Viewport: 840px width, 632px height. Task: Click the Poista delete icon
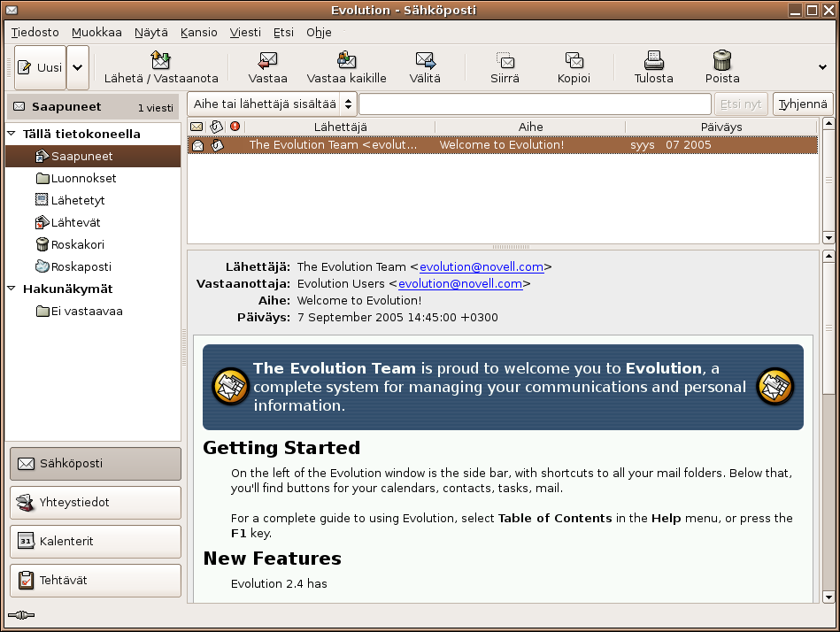tap(722, 60)
